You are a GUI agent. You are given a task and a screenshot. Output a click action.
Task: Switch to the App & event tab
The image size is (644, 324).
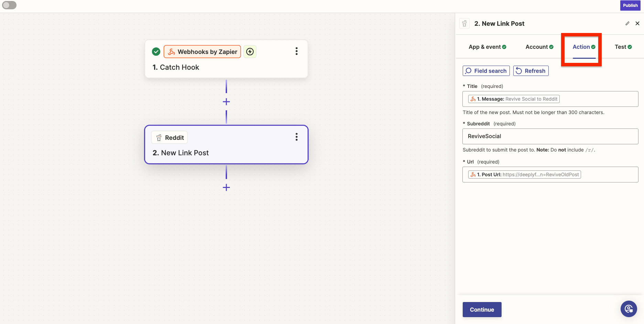[x=487, y=47]
